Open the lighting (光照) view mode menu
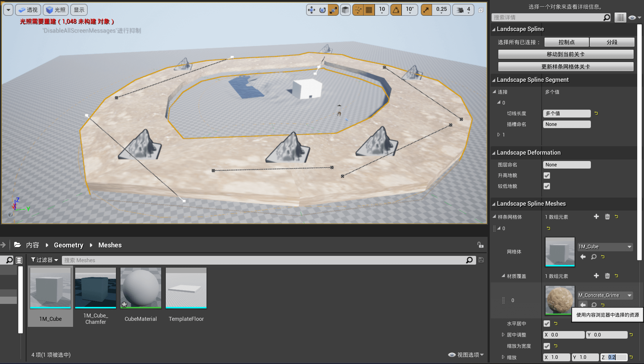Viewport: 644px width, 364px height. coord(56,10)
